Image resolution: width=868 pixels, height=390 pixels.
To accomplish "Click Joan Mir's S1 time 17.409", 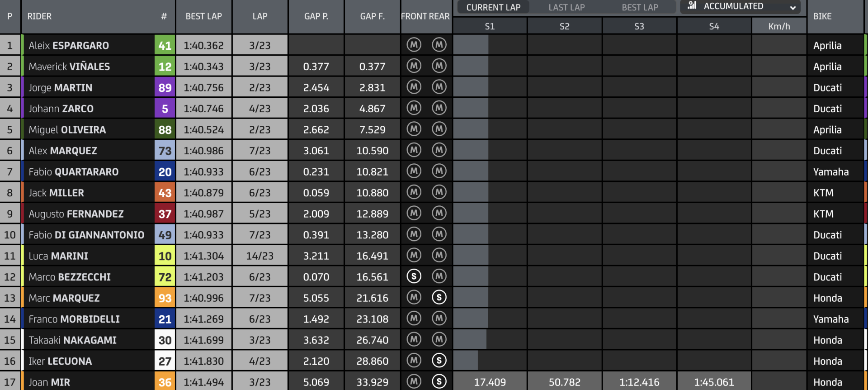I will (x=490, y=382).
